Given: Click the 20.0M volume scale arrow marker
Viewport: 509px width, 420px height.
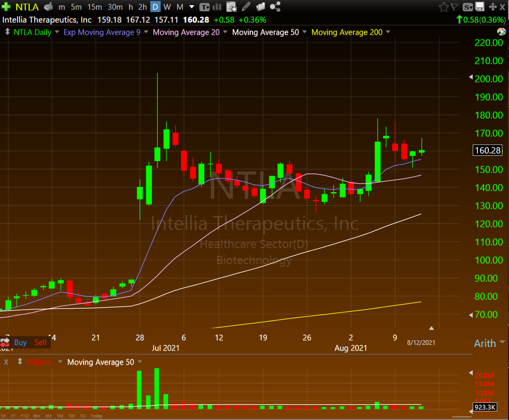Looking at the screenshot, I should [471, 373].
